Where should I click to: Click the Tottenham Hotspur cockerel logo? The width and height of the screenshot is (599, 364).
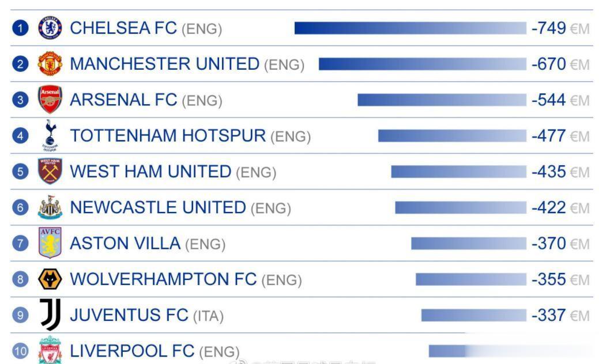50,135
